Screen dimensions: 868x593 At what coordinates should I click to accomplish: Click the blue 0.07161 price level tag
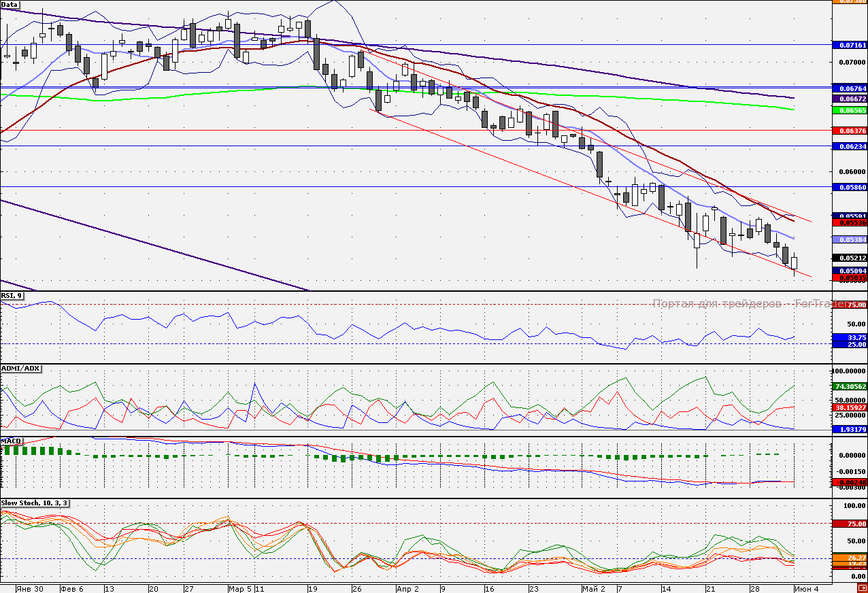(850, 44)
